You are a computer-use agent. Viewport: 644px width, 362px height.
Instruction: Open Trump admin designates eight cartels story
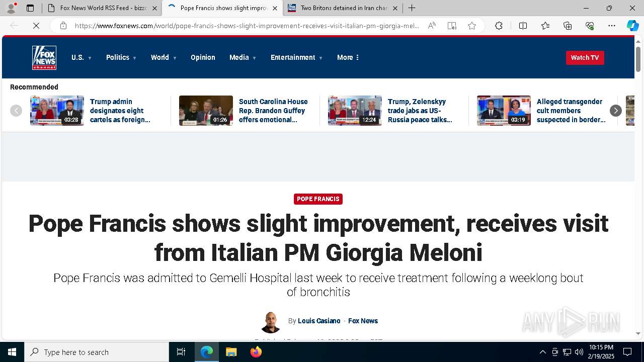(x=120, y=111)
